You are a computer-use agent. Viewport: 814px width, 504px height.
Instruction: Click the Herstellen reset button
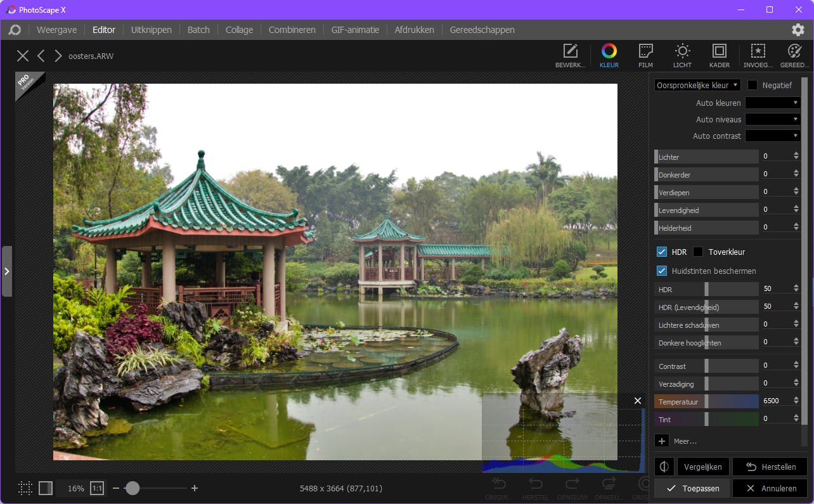770,467
